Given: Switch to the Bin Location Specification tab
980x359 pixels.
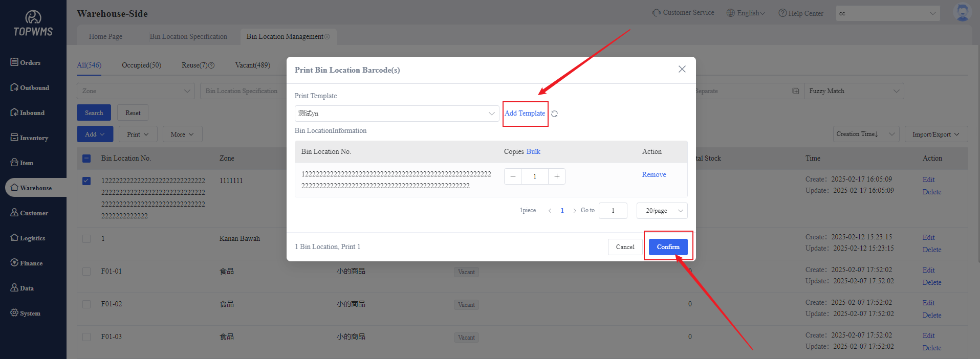Looking at the screenshot, I should 188,37.
